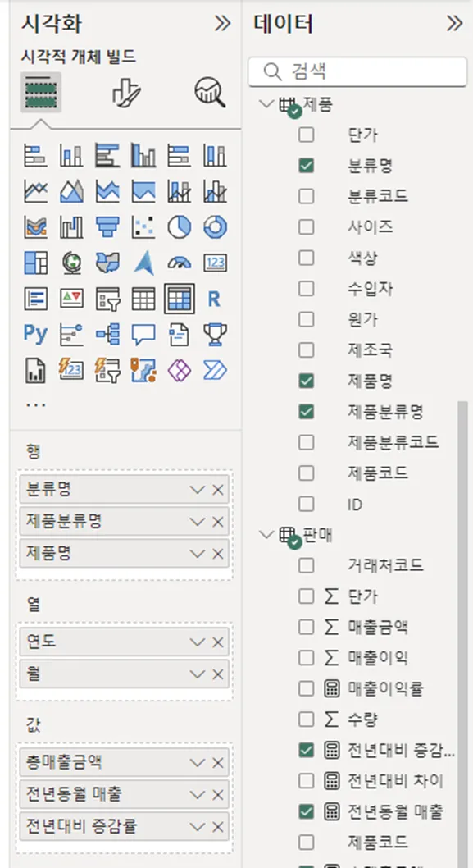Viewport: 473px width, 868px height.
Task: Open dropdown arrow for 분류명 row field
Action: coord(197,489)
